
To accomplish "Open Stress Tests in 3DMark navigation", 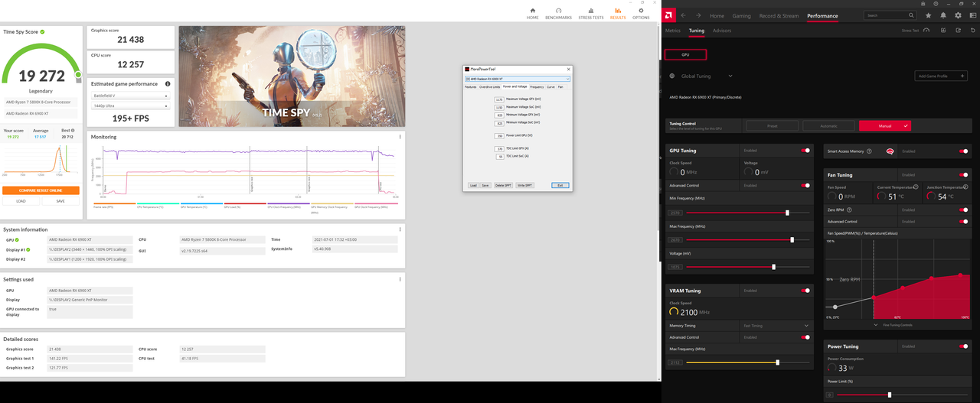I will pyautogui.click(x=590, y=14).
